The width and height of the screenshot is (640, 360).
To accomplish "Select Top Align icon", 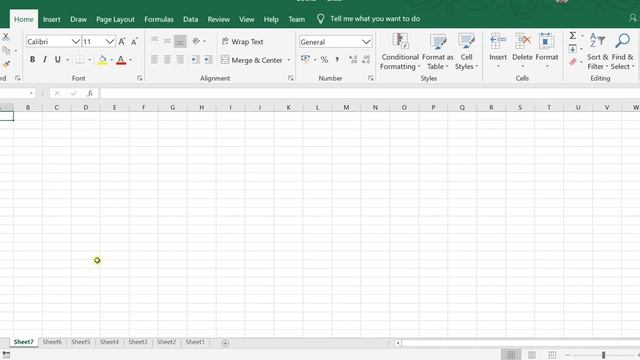I will (x=154, y=41).
